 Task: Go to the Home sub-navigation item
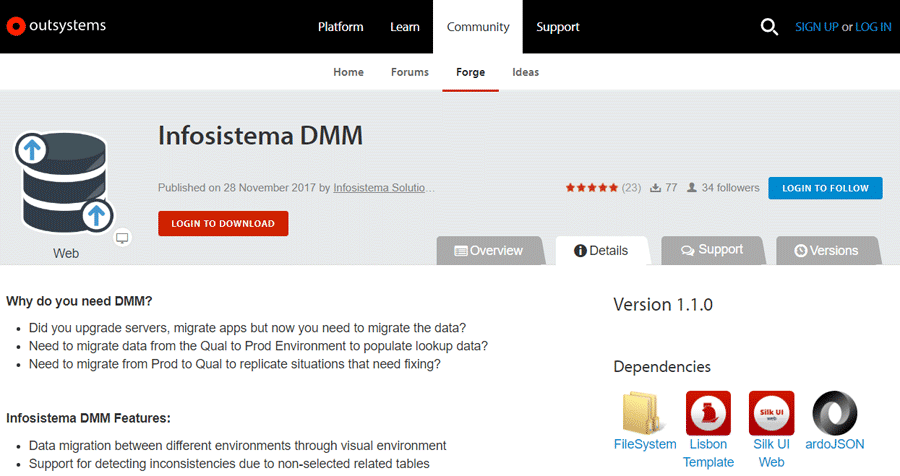tap(348, 72)
